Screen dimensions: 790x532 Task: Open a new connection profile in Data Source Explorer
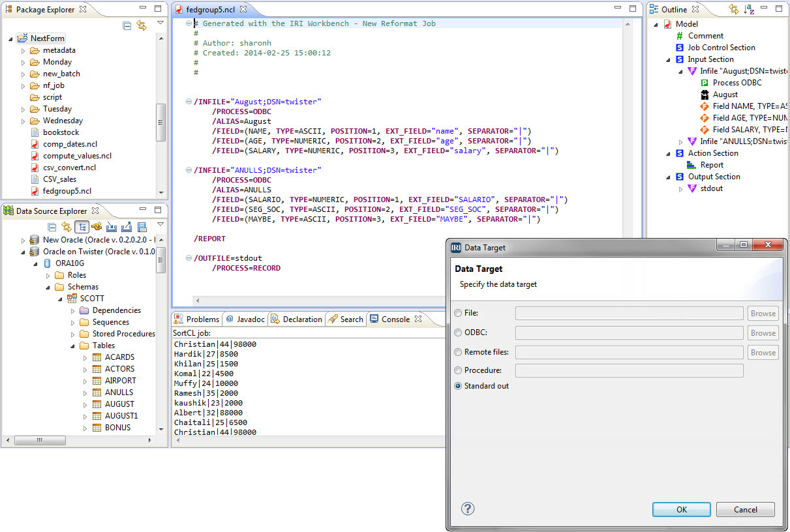tap(95, 226)
